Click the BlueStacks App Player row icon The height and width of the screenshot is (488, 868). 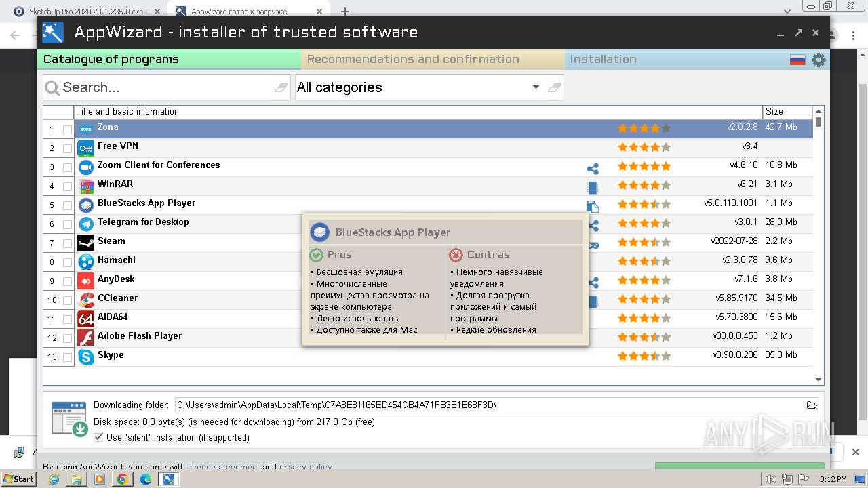[86, 205]
